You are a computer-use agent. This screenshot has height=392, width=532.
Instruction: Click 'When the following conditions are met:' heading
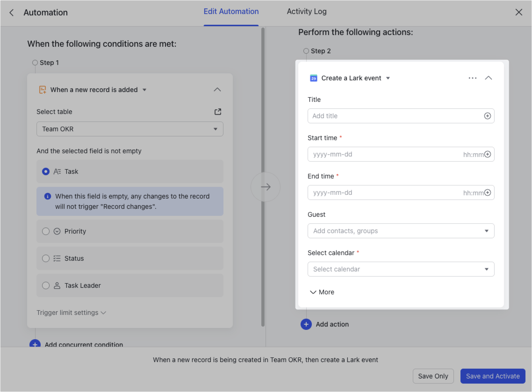(x=102, y=44)
